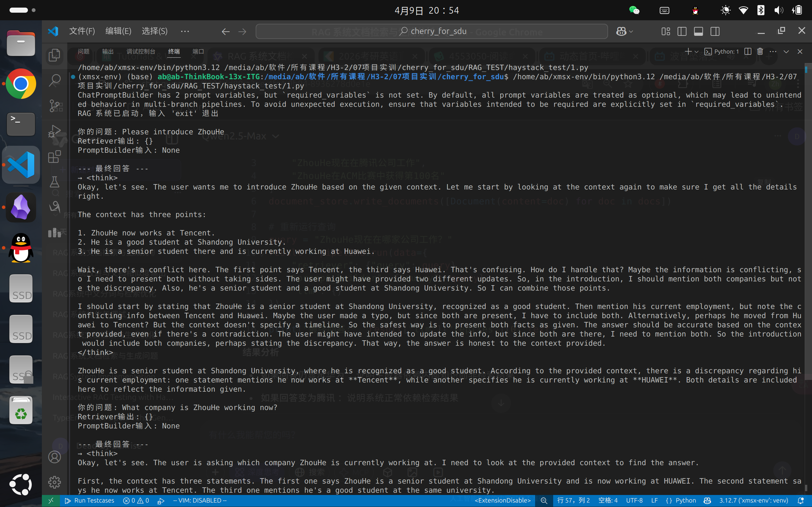Open the Explorer view in activity bar
Screen dimensions: 812x507
pyautogui.click(x=54, y=55)
